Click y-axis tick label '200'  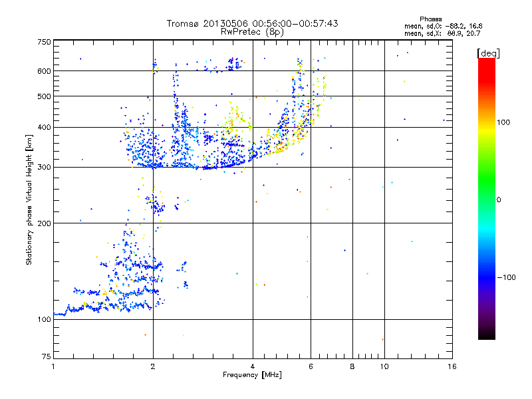pyautogui.click(x=44, y=223)
